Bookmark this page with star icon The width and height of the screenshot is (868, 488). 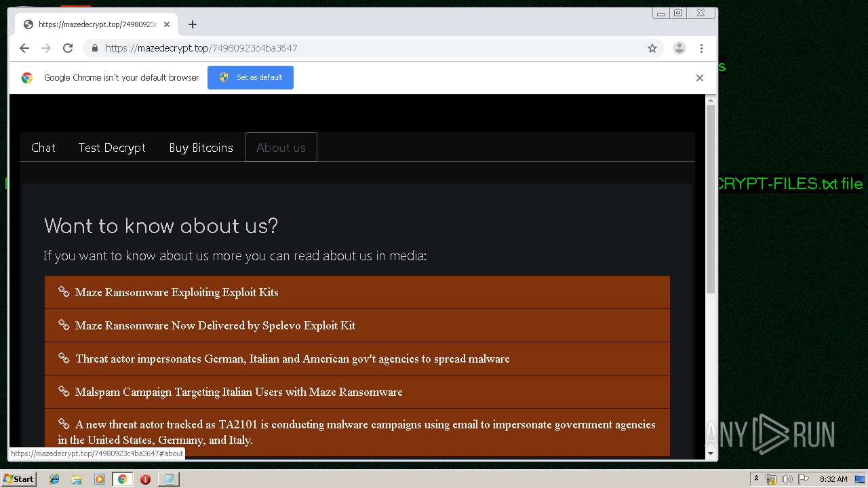[652, 48]
